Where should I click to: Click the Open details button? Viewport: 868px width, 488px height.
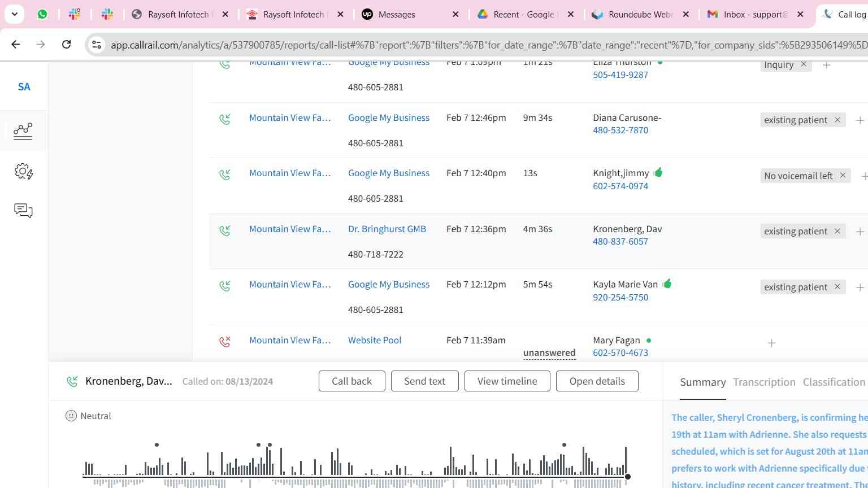(x=597, y=381)
